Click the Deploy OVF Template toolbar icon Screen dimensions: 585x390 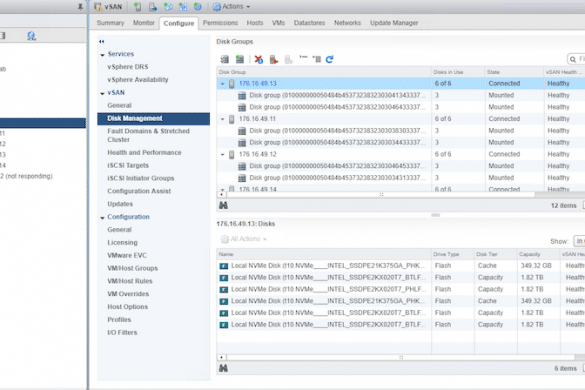pyautogui.click(x=198, y=6)
